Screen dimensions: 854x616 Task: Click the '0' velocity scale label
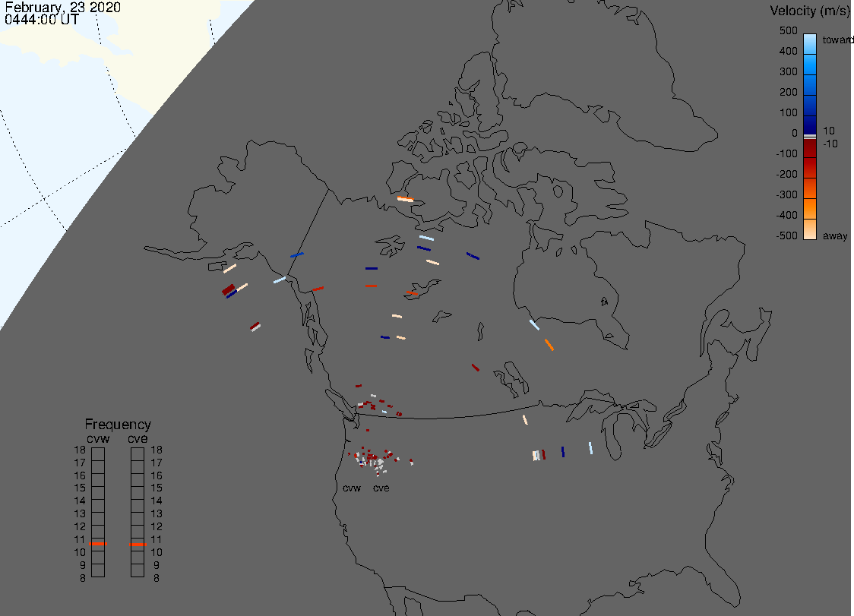tap(795, 134)
